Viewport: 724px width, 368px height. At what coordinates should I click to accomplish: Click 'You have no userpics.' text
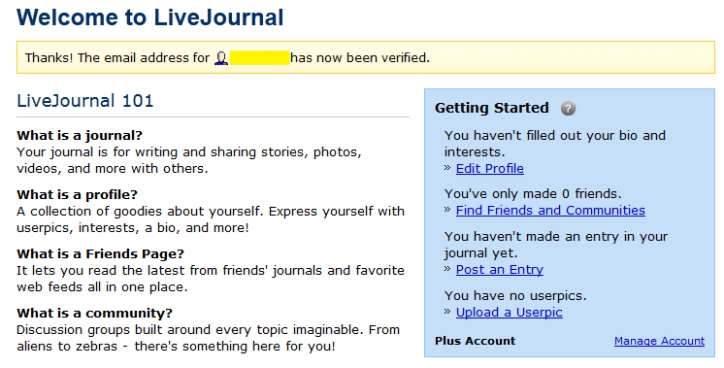click(x=515, y=296)
